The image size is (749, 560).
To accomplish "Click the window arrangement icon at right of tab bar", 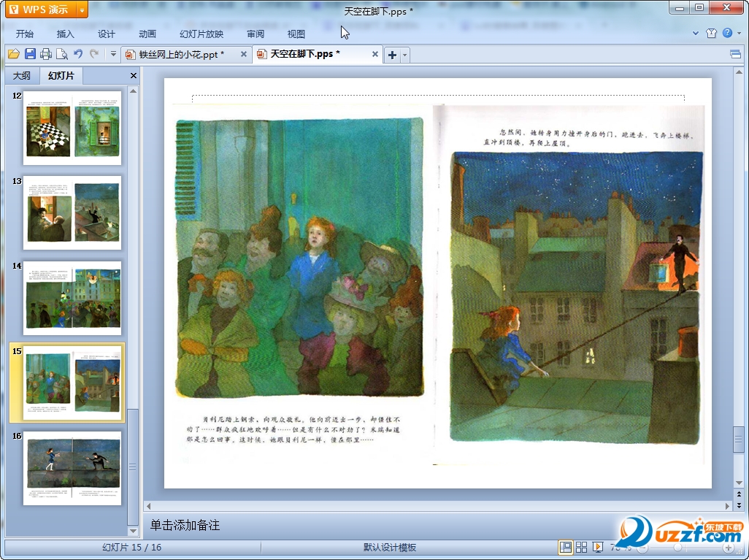I will (736, 54).
